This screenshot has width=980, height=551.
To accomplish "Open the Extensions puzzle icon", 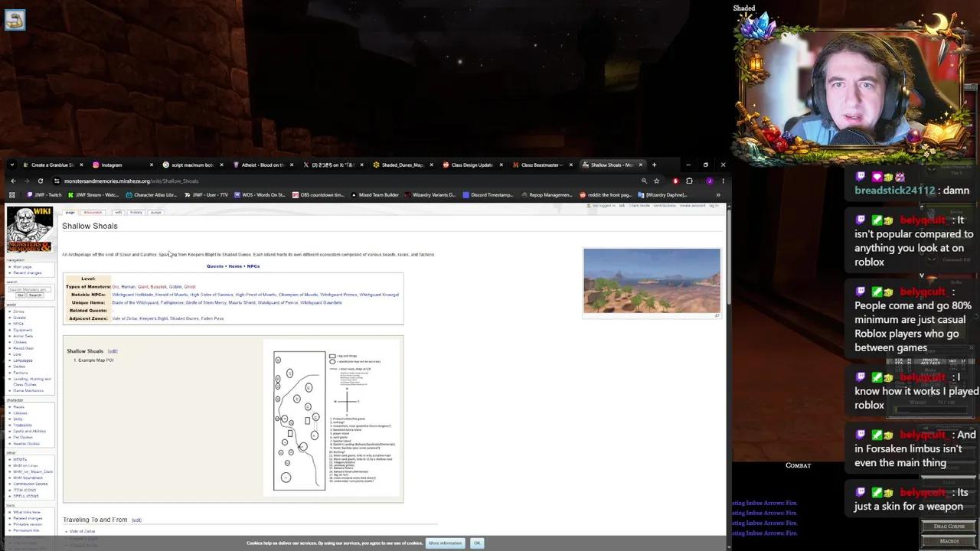I will 689,181.
